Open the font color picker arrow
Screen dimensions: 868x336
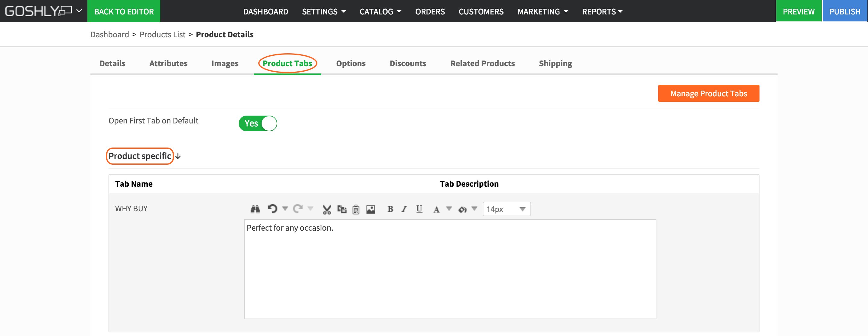tap(449, 209)
